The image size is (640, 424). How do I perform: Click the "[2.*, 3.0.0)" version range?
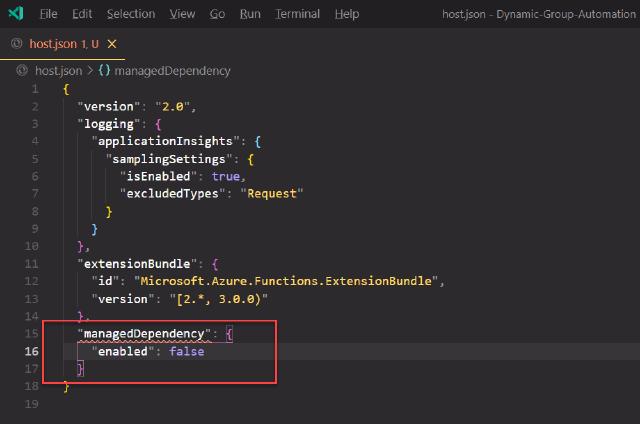coord(219,299)
